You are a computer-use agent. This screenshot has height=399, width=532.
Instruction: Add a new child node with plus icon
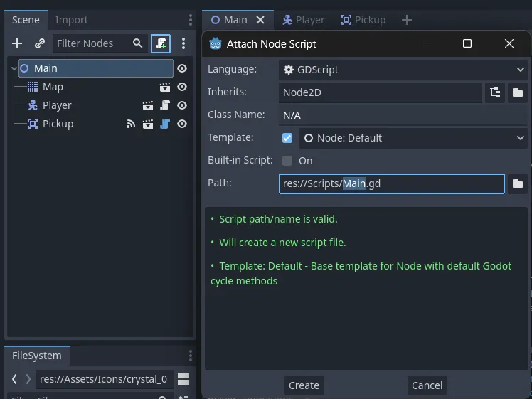coord(17,43)
